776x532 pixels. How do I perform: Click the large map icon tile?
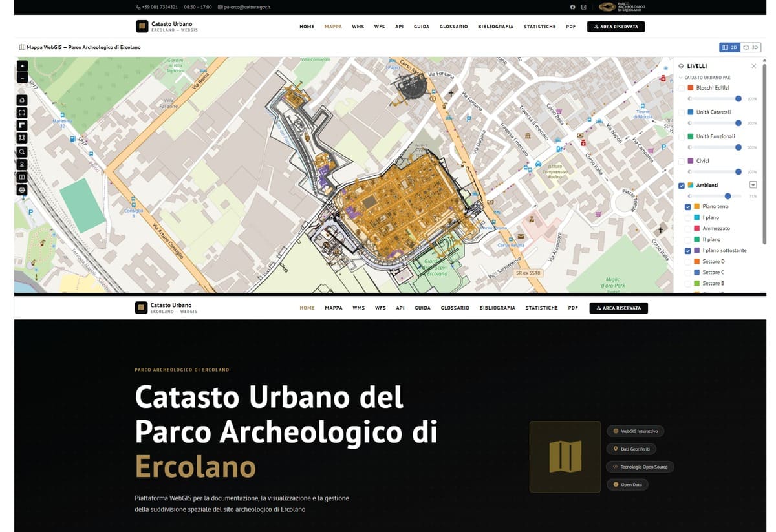coord(565,456)
